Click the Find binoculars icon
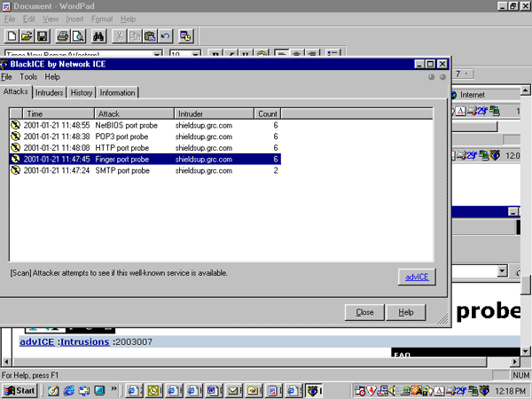The image size is (532, 399). (x=99, y=36)
